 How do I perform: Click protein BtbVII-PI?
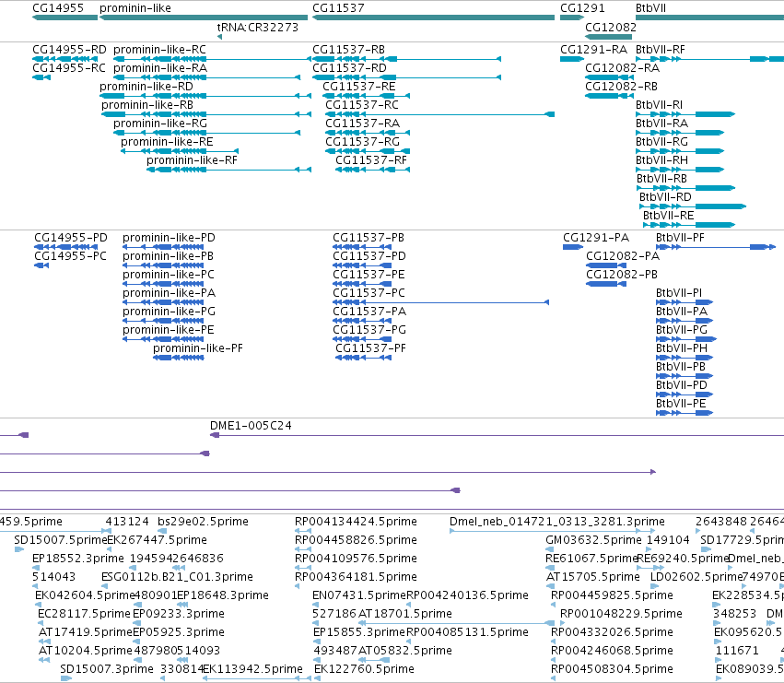click(x=678, y=293)
